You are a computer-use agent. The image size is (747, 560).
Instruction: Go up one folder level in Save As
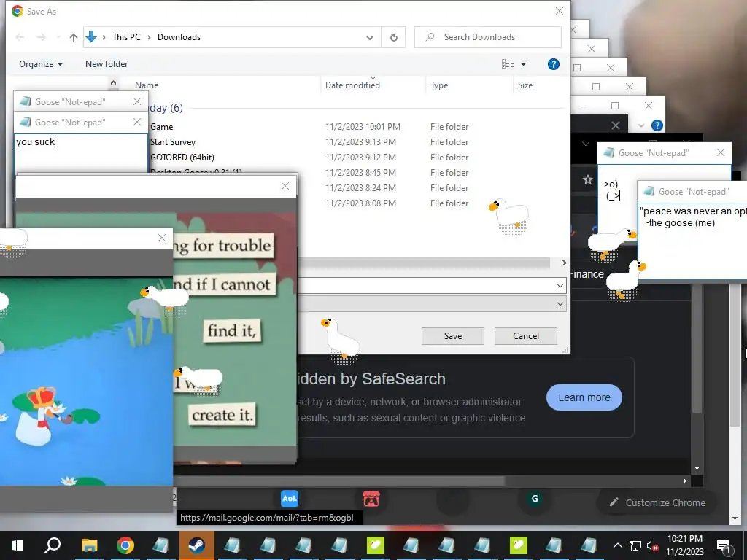[x=74, y=38]
